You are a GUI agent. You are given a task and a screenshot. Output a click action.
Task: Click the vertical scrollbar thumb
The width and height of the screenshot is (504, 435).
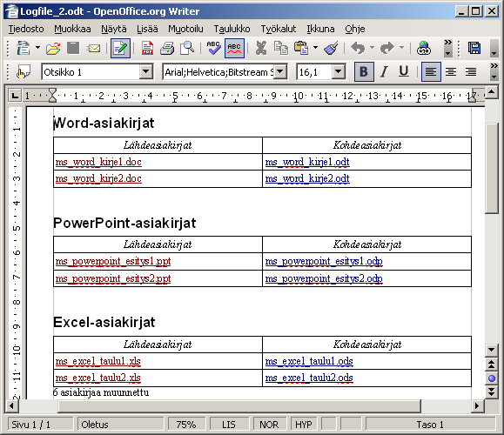tap(492, 169)
